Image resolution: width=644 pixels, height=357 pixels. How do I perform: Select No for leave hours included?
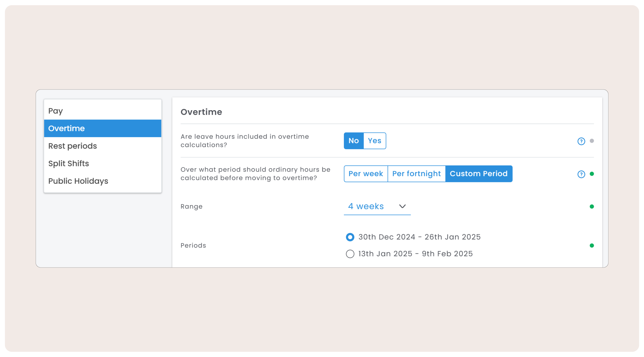[353, 141]
